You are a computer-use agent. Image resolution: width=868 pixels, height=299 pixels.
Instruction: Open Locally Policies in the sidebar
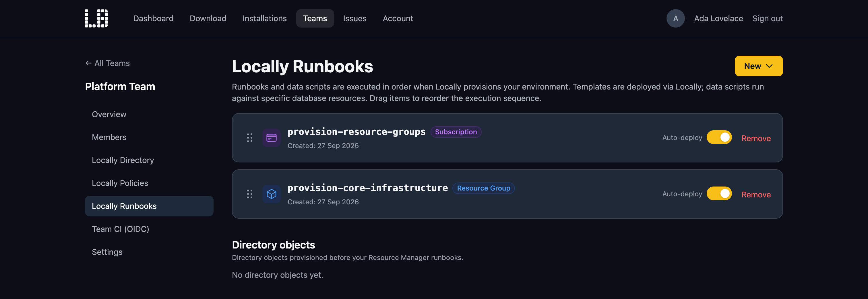pyautogui.click(x=149, y=183)
